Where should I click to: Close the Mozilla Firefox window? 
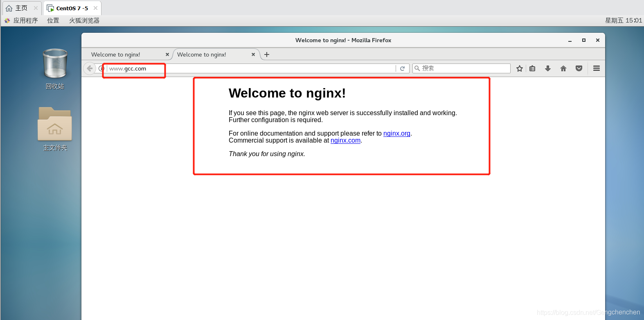point(598,40)
